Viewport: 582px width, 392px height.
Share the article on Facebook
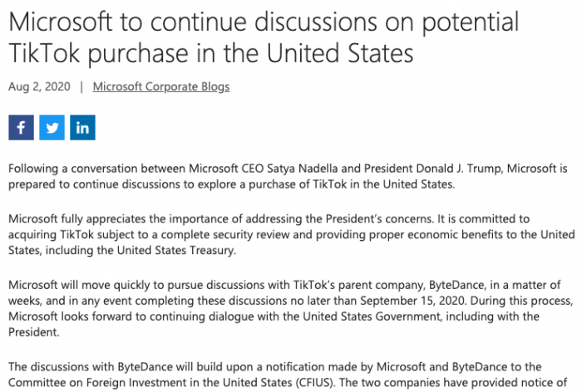click(21, 127)
